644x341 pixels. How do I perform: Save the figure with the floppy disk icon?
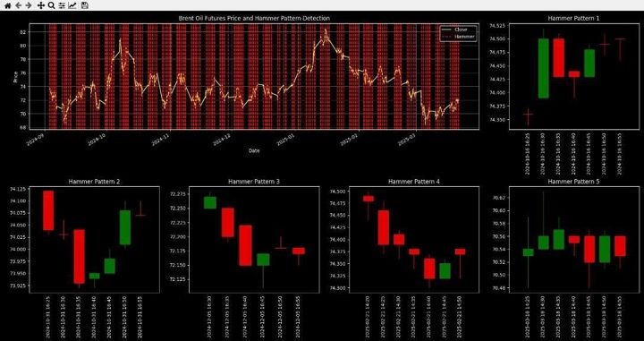pos(85,5)
